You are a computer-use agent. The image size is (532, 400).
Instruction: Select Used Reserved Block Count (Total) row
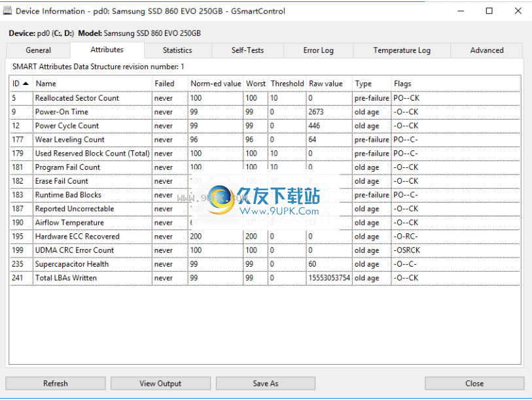[x=264, y=154]
